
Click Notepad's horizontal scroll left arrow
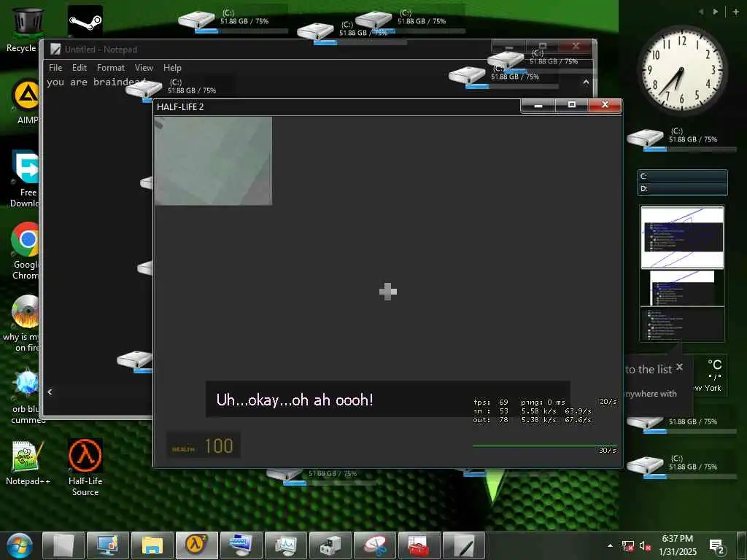tap(50, 392)
